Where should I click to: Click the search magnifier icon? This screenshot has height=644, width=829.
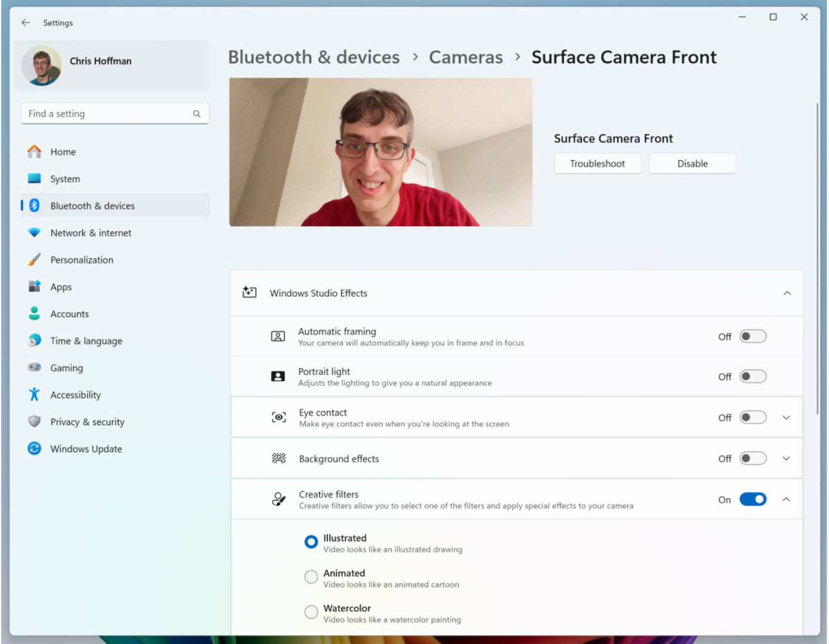coord(197,114)
